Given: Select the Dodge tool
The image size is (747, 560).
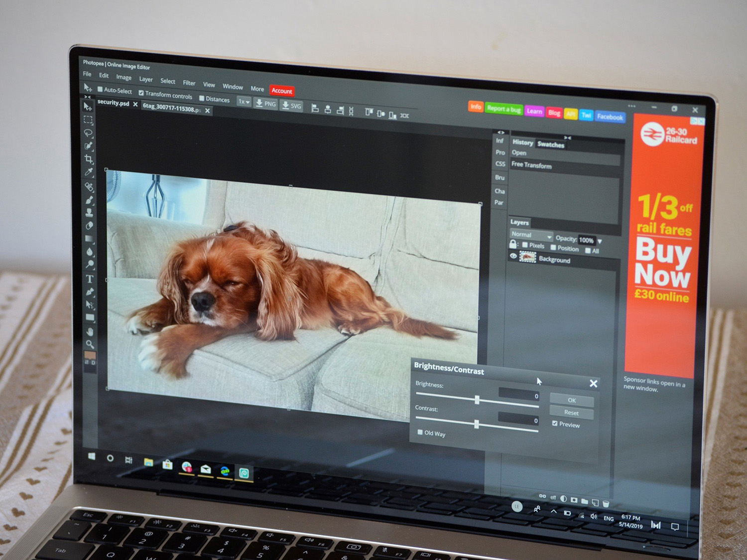Looking at the screenshot, I should tap(90, 265).
